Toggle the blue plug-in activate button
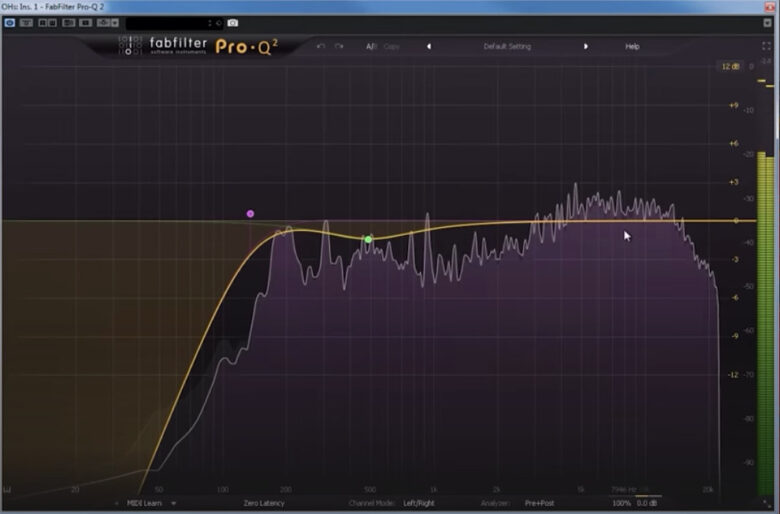Viewport: 780px width, 514px height. 9,23
